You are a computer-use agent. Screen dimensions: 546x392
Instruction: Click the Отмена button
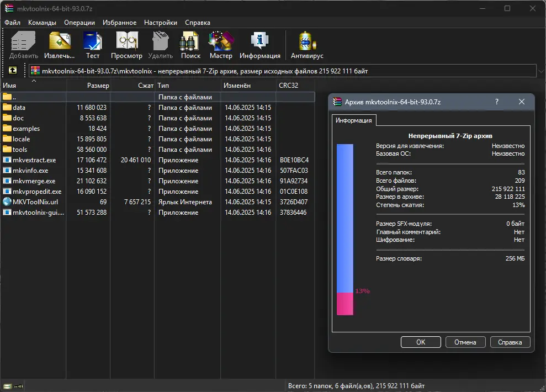[x=465, y=342]
